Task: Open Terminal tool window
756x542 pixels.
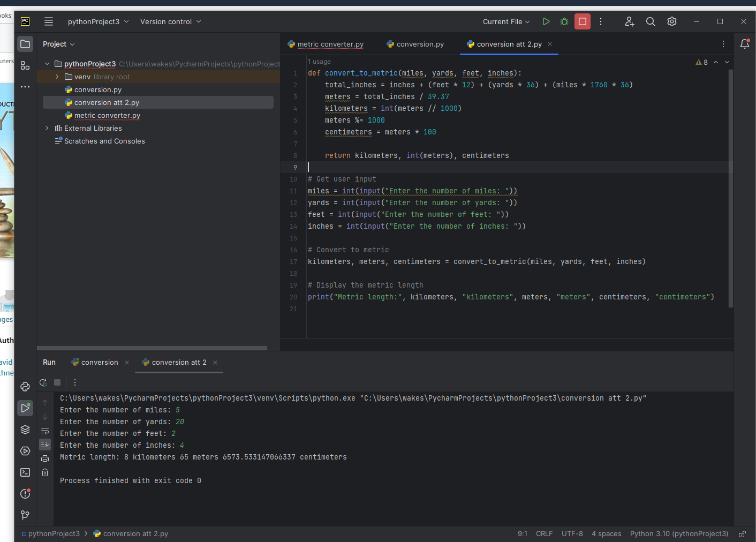Action: pos(25,472)
